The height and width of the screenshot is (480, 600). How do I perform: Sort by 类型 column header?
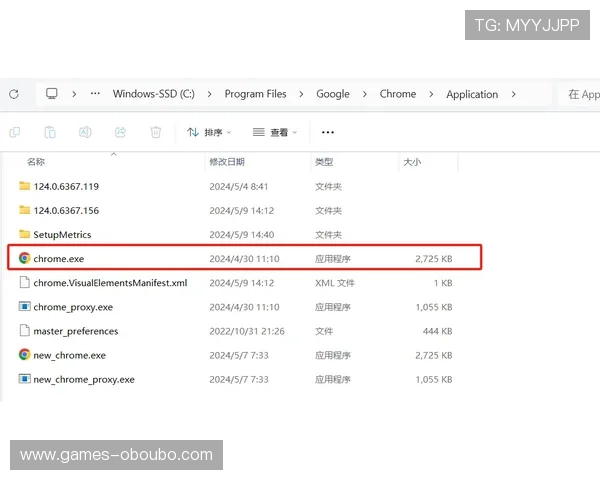[x=324, y=162]
